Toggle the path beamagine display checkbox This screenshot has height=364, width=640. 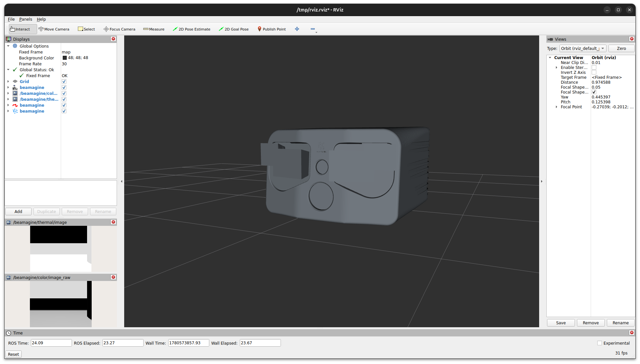tap(64, 105)
